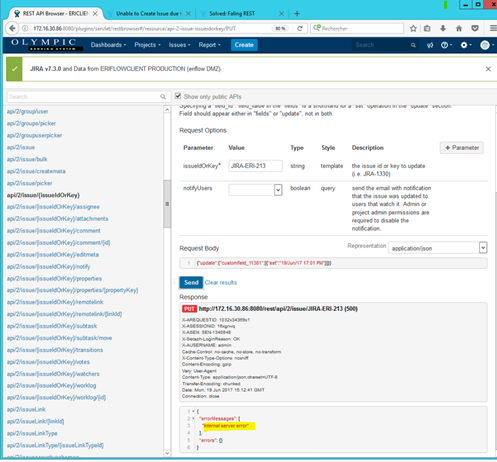This screenshot has height=462, width=497.
Task: Open the Jira feedback megaphone icon
Action: coord(430,45)
